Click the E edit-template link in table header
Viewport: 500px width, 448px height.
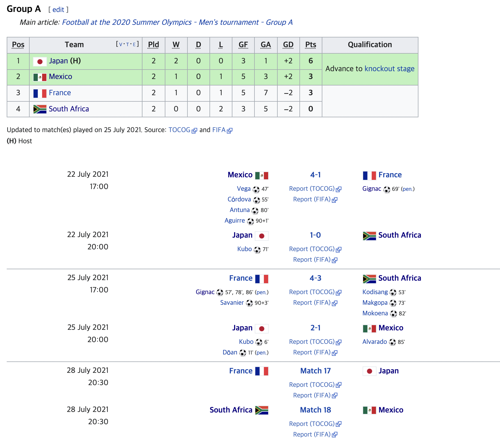pos(134,44)
